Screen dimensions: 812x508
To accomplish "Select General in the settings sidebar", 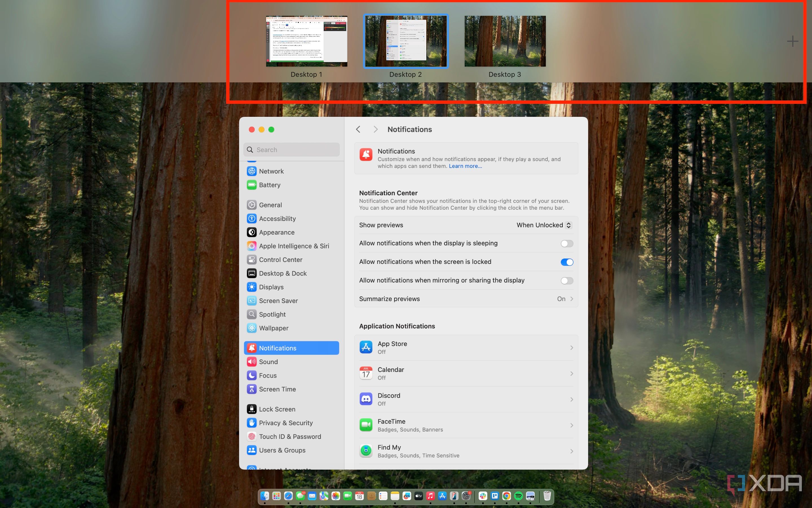I will [x=291, y=205].
